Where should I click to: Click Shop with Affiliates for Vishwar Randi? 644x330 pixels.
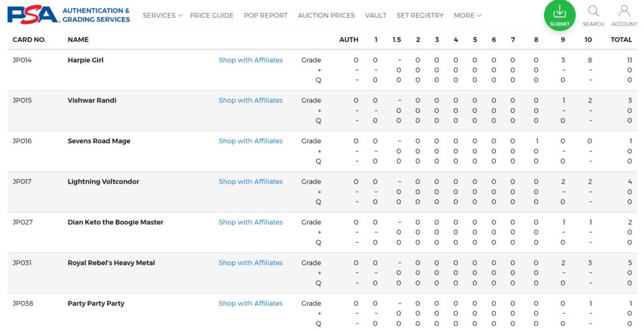point(250,100)
